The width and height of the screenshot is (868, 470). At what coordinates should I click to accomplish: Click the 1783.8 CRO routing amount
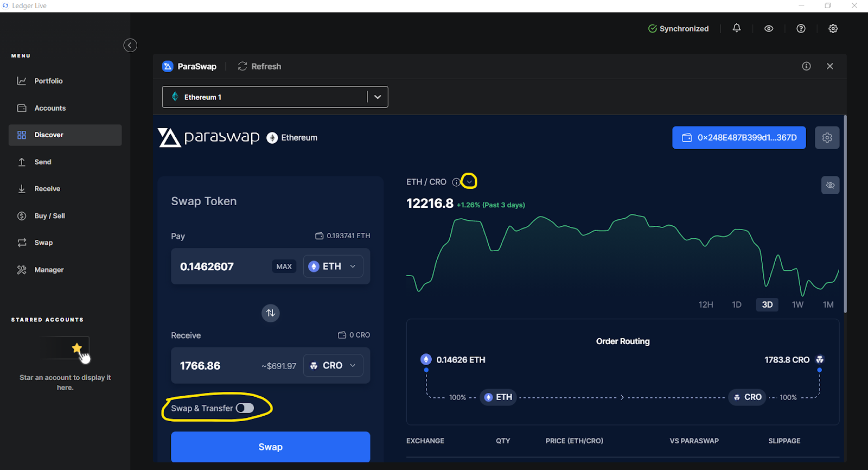coord(787,360)
